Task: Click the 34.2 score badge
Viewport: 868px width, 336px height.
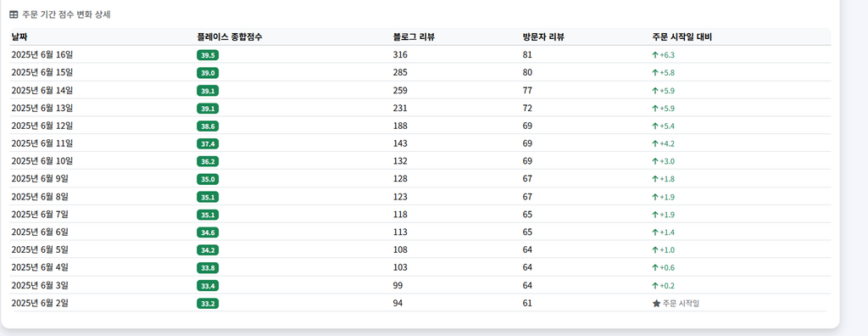Action: pyautogui.click(x=208, y=250)
